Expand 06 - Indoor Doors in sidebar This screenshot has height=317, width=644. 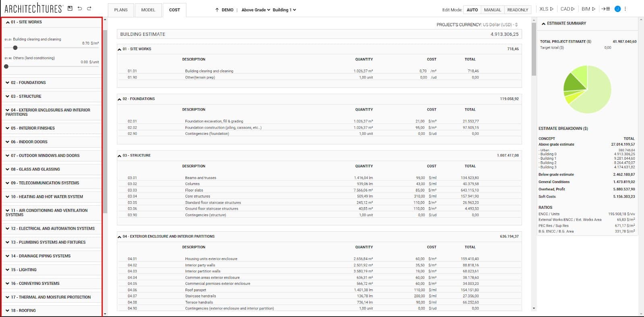[x=52, y=142]
